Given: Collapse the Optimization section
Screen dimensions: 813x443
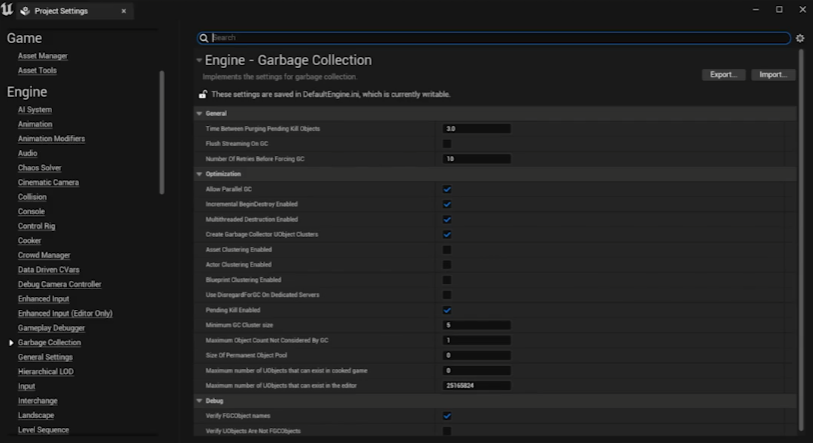Looking at the screenshot, I should click(199, 174).
